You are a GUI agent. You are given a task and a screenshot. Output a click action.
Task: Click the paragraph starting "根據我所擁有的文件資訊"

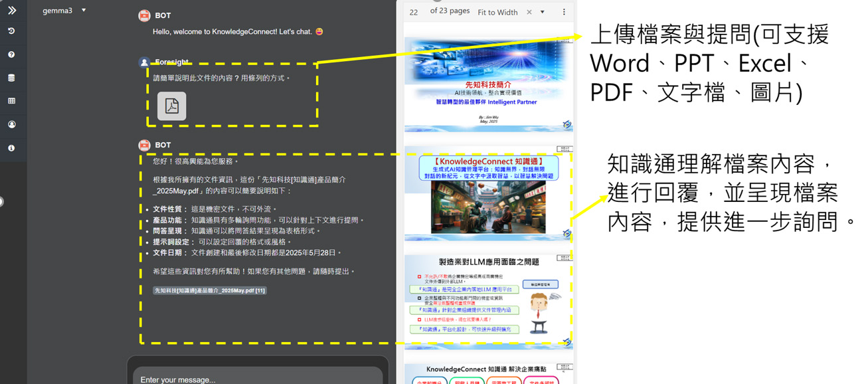click(x=249, y=185)
